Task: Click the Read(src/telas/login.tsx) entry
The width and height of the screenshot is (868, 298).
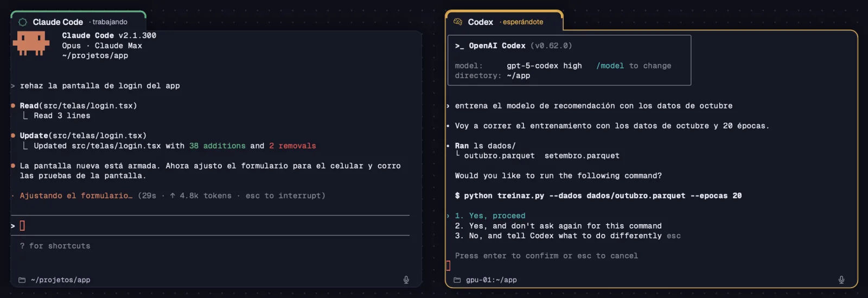Action: 78,106
